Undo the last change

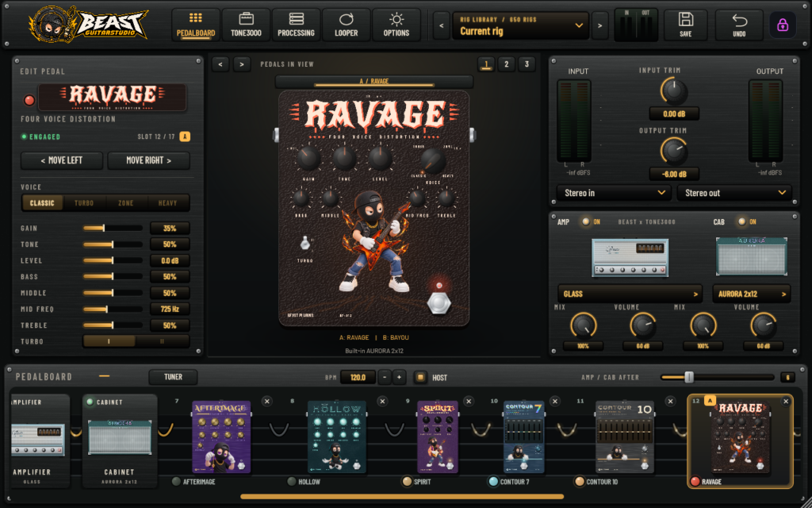[x=739, y=25]
